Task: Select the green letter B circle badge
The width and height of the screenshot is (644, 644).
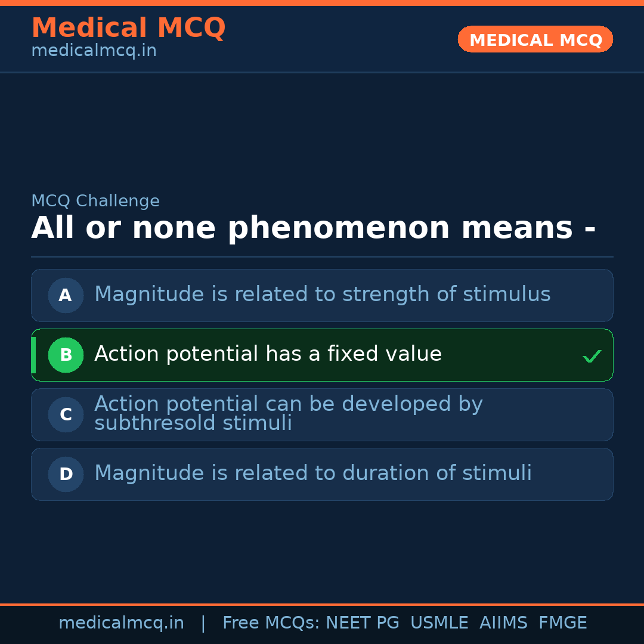Action: (66, 355)
